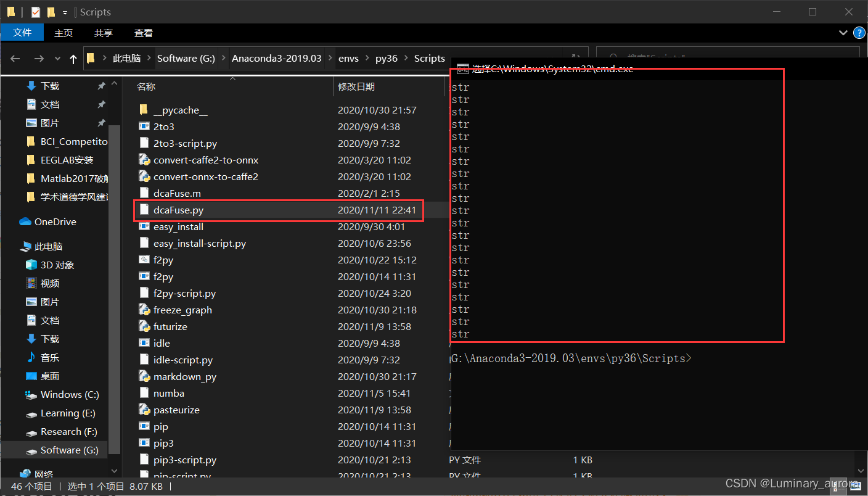Open recent locations dropdown arrow

(x=57, y=59)
